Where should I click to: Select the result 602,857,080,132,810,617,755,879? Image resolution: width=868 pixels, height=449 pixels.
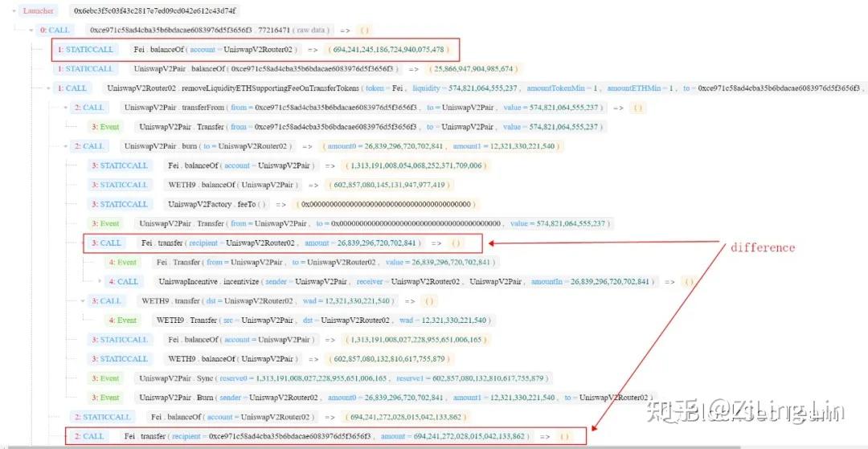click(391, 359)
